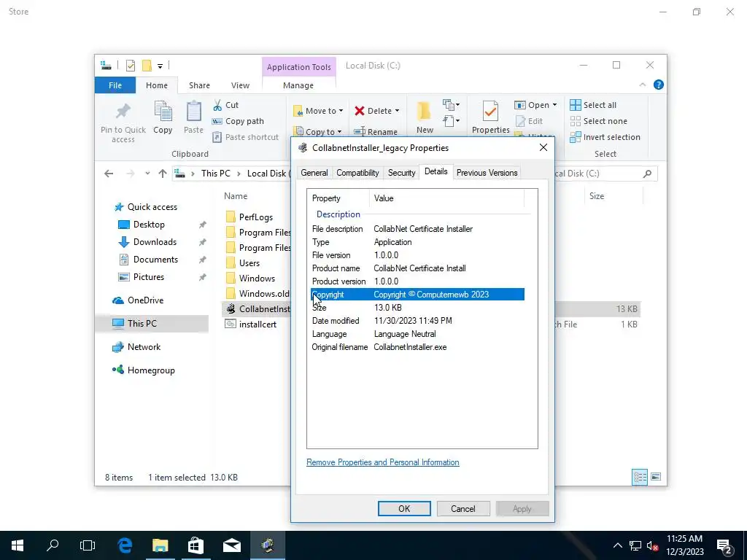Open Previous Versions tab
The image size is (747, 560).
pos(487,173)
